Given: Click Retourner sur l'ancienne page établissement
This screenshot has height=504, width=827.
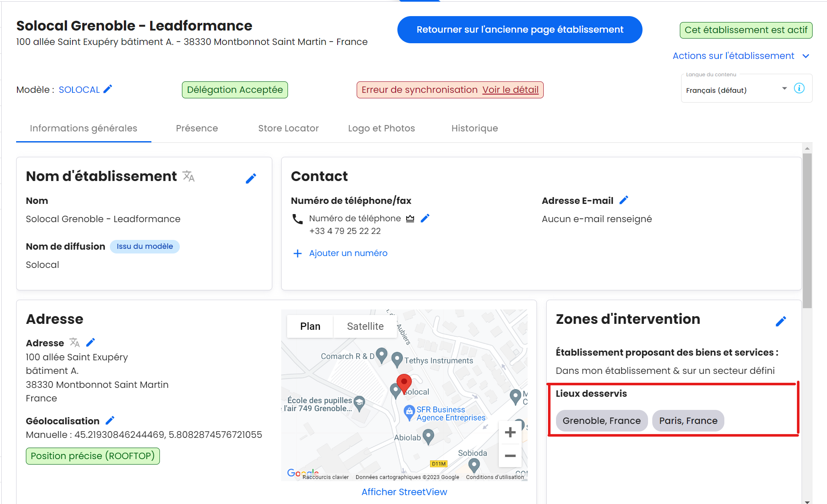Looking at the screenshot, I should point(520,30).
